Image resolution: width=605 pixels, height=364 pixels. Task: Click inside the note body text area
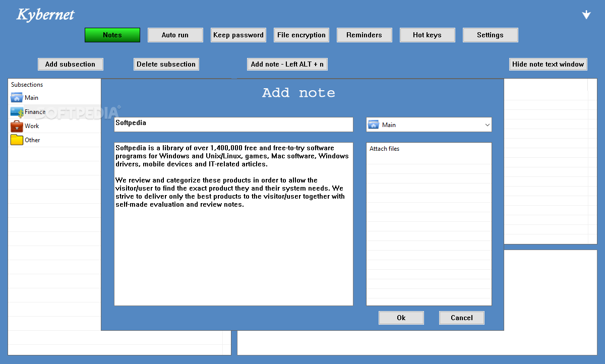coord(233,224)
